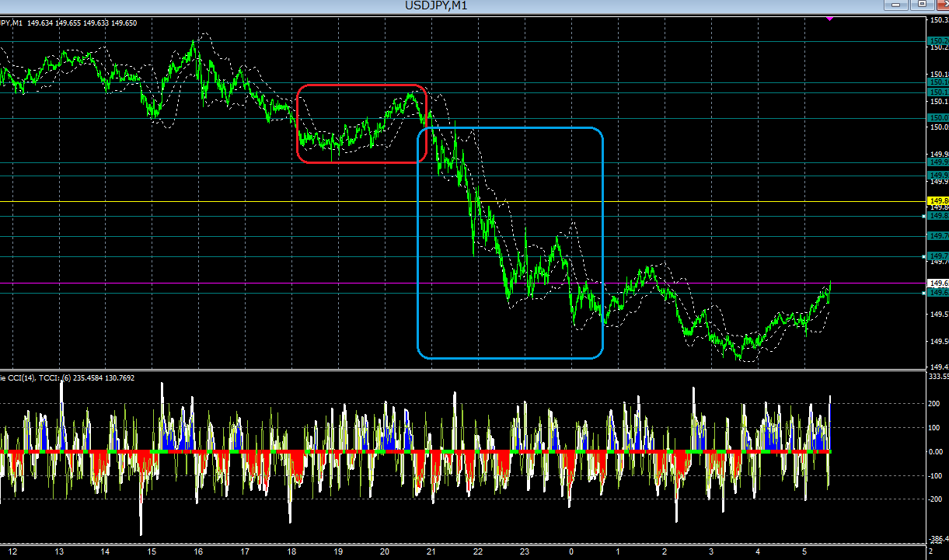The width and height of the screenshot is (949, 560).
Task: Click hour 19 on the time axis
Action: click(339, 552)
